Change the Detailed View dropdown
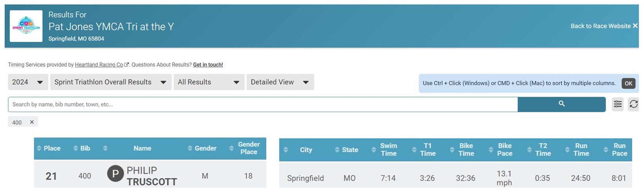644x190 pixels. coord(280,82)
